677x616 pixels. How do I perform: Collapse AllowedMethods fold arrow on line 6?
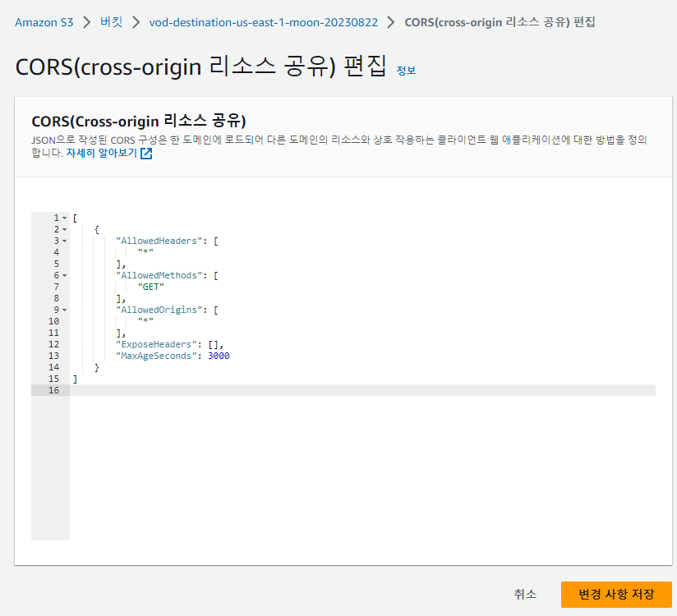click(x=64, y=275)
